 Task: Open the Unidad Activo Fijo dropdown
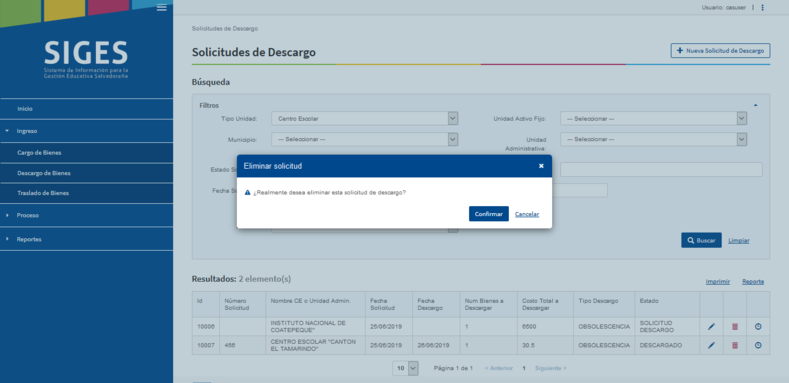pos(653,118)
